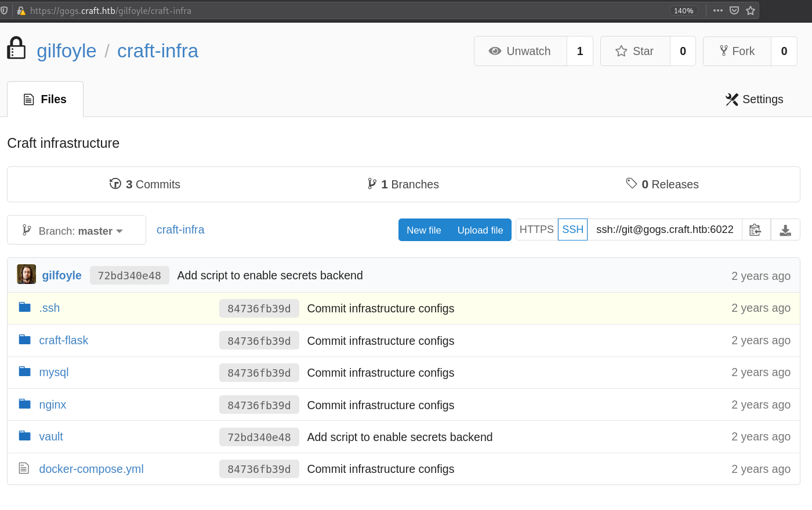Star the craft-infra repository
The width and height of the screenshot is (812, 510).
click(x=635, y=51)
